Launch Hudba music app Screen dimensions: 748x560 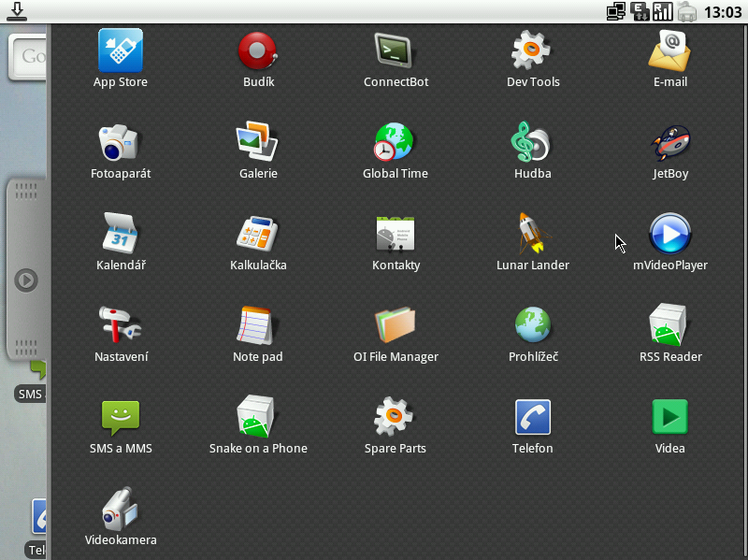click(x=533, y=143)
